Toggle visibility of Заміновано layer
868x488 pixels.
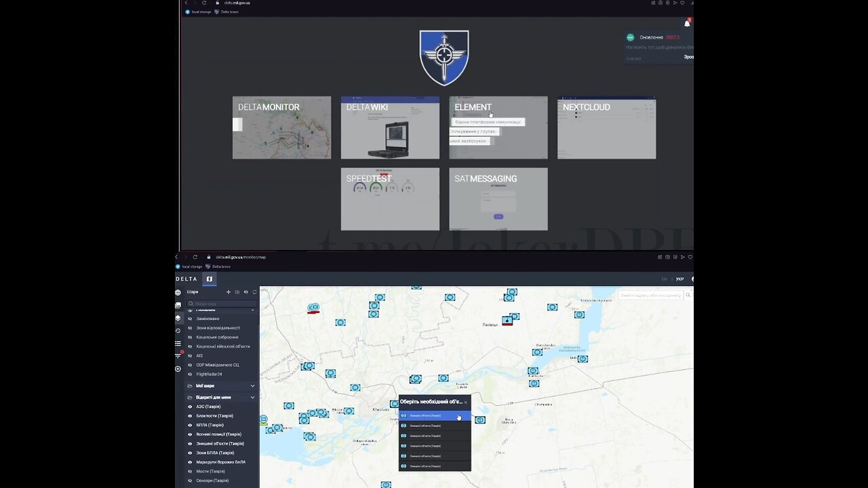pyautogui.click(x=191, y=319)
